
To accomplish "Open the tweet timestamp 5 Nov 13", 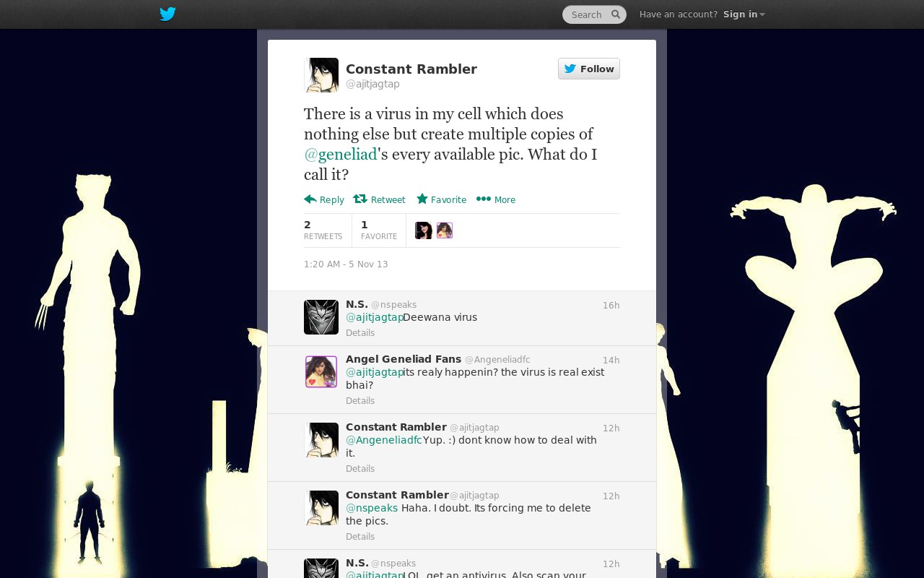I will [346, 264].
